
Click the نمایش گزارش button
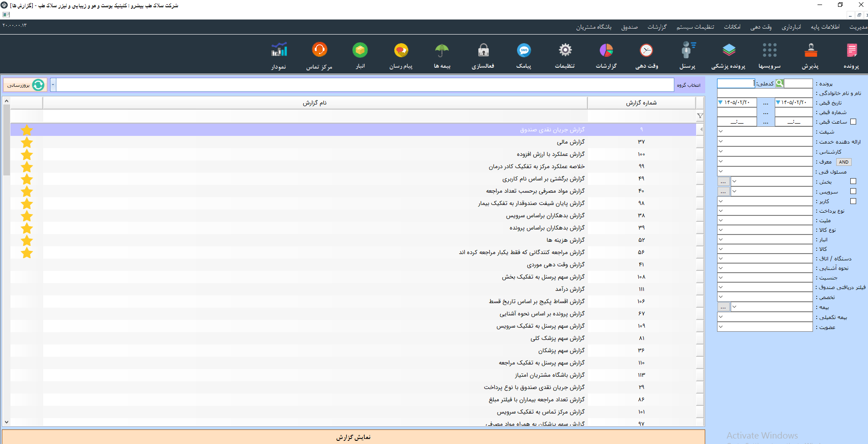(x=353, y=437)
